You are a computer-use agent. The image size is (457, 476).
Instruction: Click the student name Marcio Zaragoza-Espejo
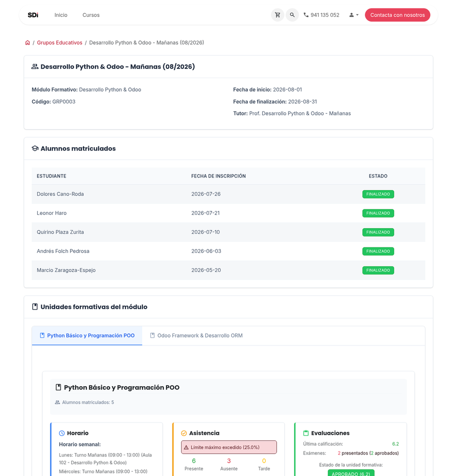[66, 270]
